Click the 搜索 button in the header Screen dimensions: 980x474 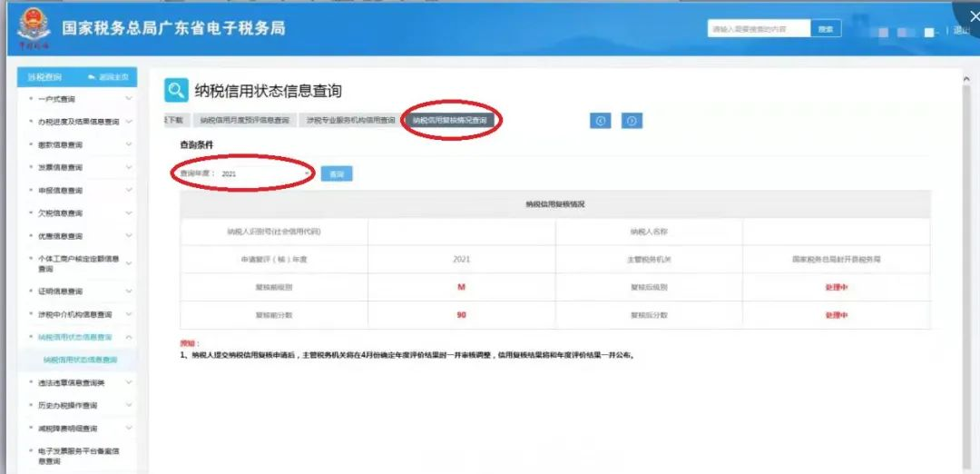click(826, 29)
